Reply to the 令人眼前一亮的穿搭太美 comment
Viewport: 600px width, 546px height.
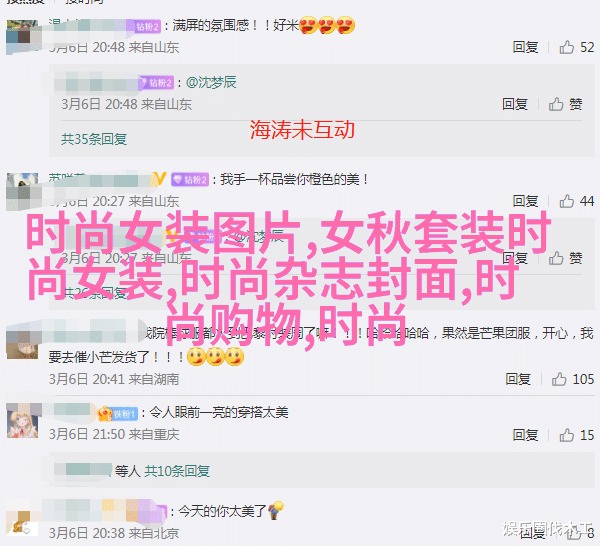(x=525, y=435)
